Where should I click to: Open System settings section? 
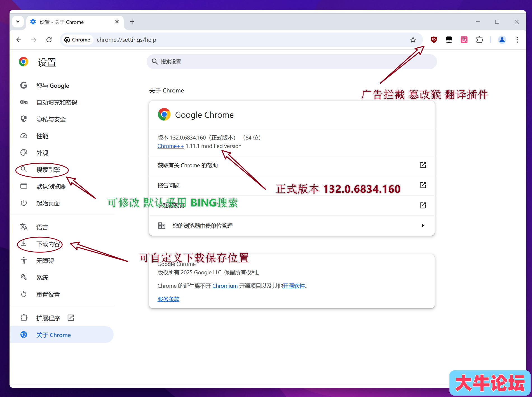(x=62, y=278)
